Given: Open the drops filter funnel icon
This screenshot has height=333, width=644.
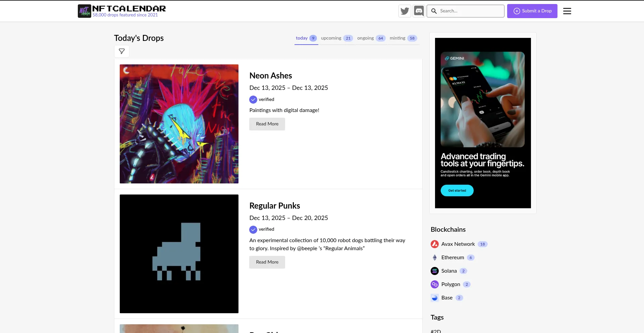Looking at the screenshot, I should (x=122, y=51).
